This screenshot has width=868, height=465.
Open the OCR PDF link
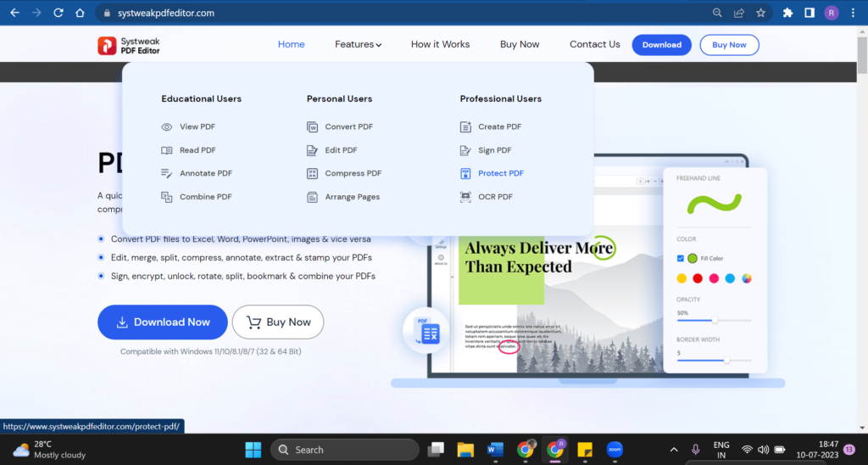click(495, 197)
